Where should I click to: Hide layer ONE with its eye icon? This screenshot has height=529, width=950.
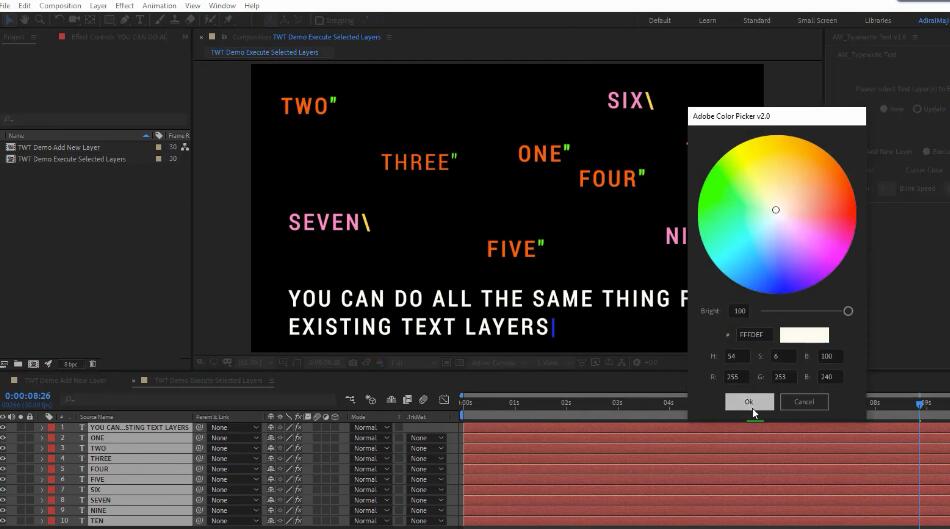click(x=4, y=438)
